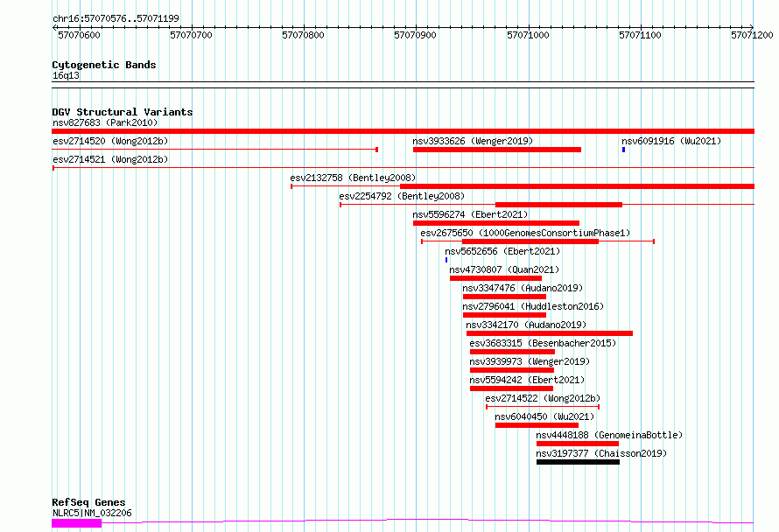Click the small blue nsv6091916 feature mark
Image resolution: width=779 pixels, height=532 pixels.
point(623,150)
